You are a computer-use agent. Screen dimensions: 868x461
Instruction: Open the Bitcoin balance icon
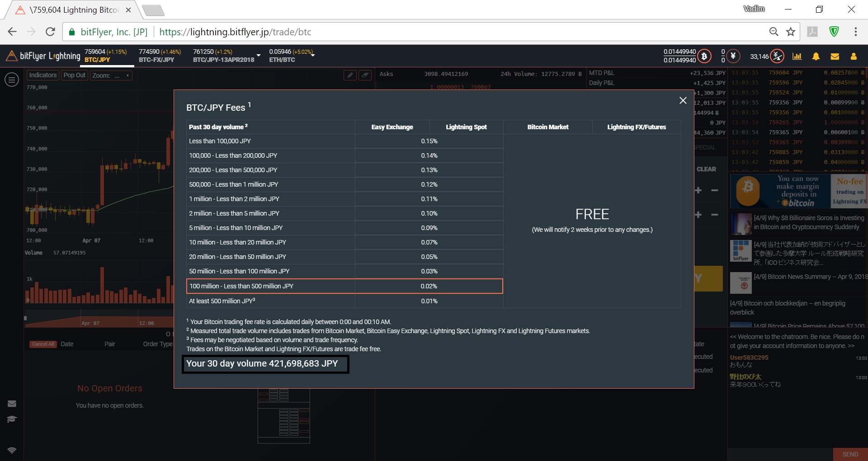[x=704, y=56]
